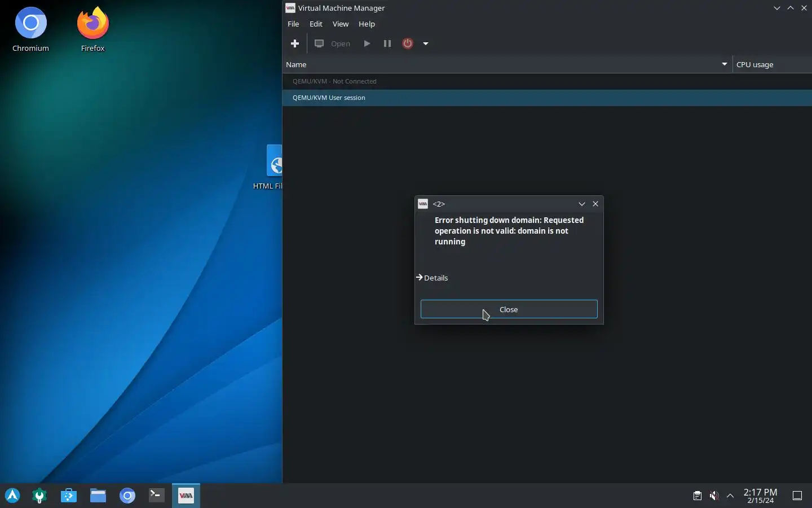Open the Edit menu
Screen dimensions: 812x508
click(x=316, y=24)
